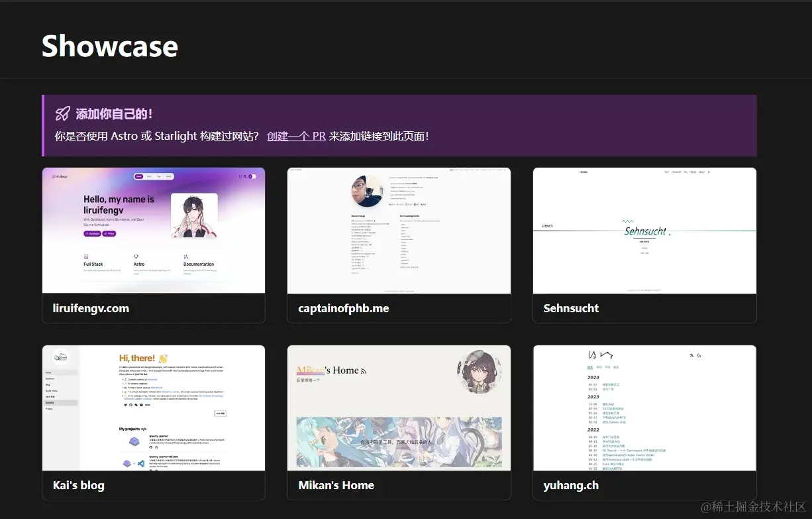Click the Full Stack monitor icon

pos(85,257)
